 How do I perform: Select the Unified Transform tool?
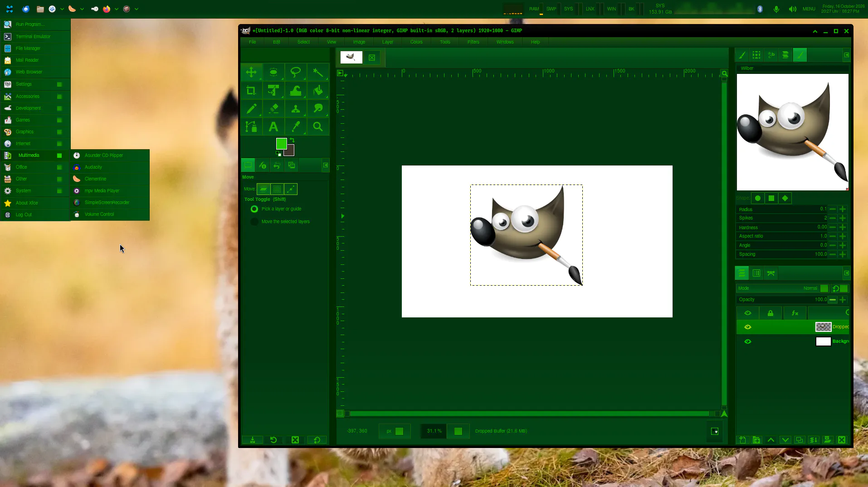273,91
